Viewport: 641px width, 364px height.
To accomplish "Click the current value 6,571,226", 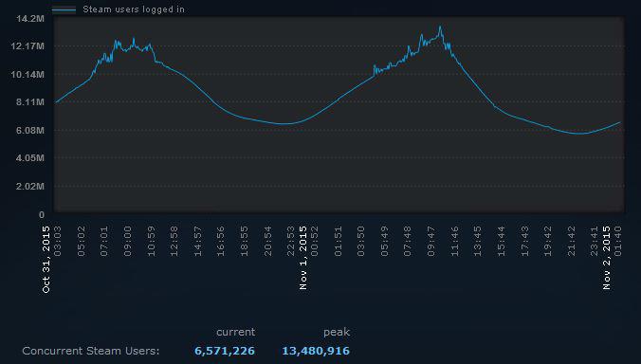I will coord(225,351).
